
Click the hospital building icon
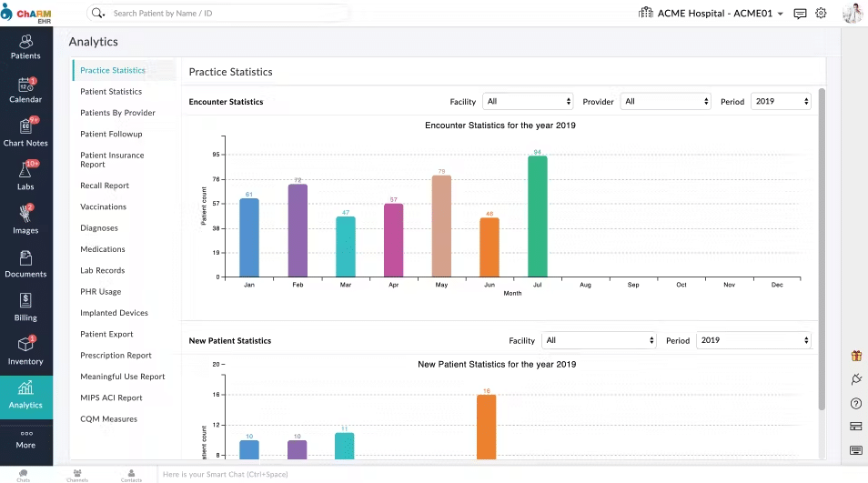[645, 13]
